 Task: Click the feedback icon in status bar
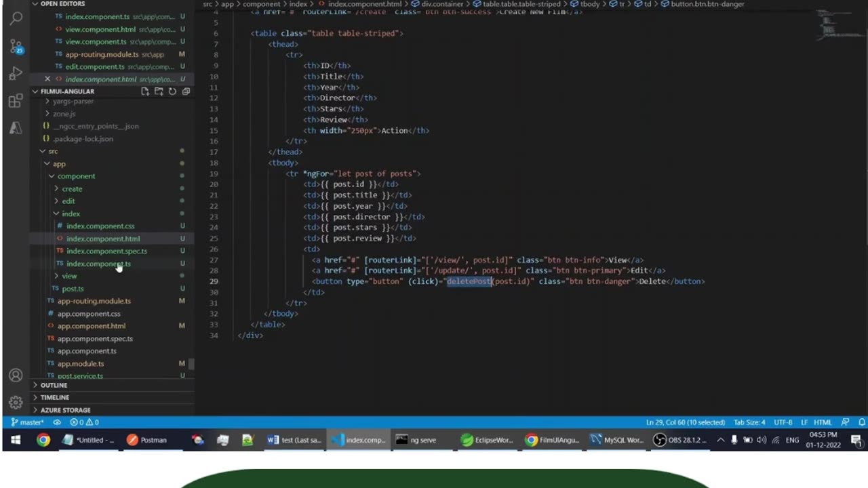tap(845, 422)
